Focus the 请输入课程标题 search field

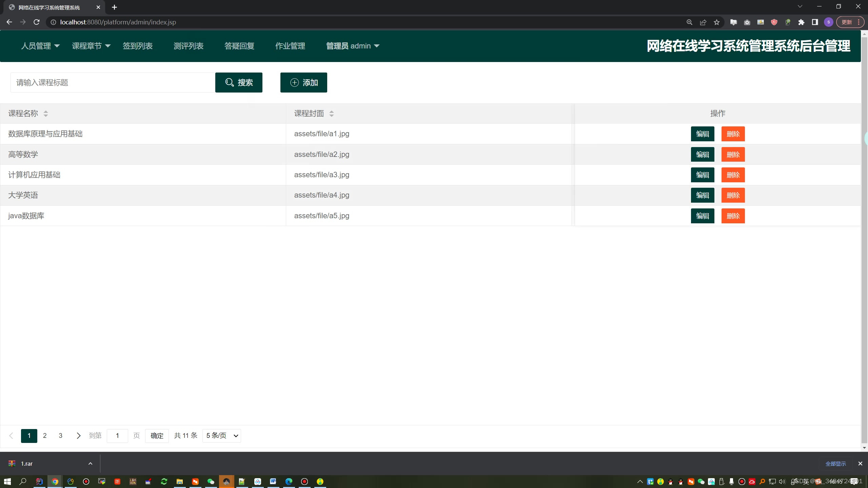(113, 82)
